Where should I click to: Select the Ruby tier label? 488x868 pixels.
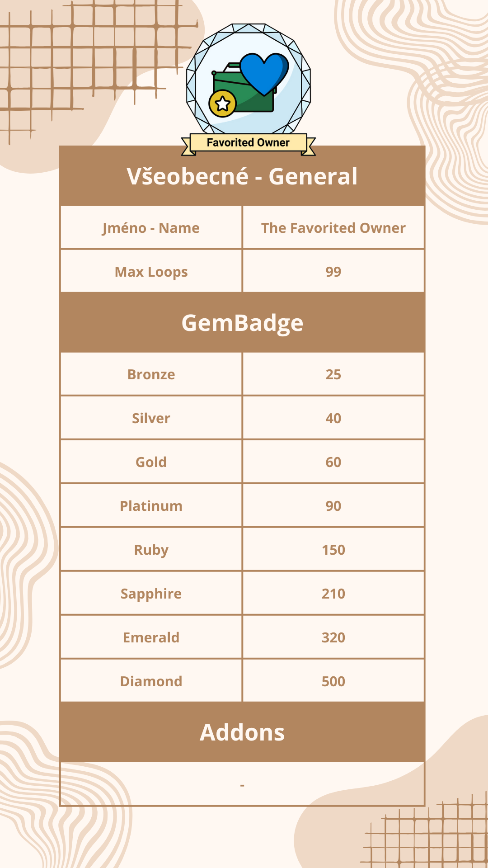click(151, 550)
